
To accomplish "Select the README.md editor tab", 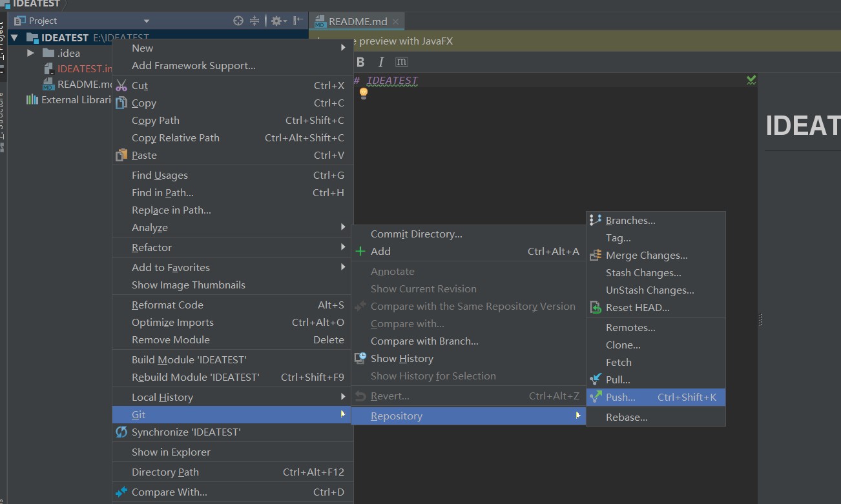I will pos(357,21).
